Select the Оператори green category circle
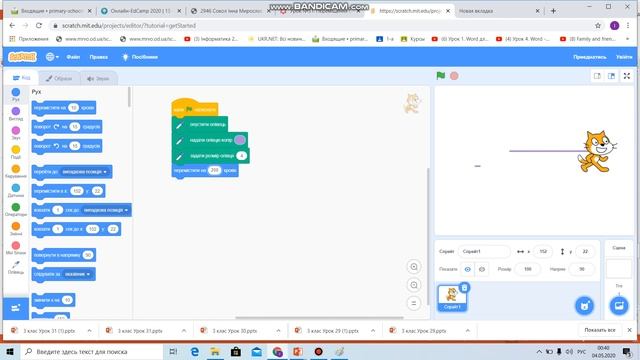640x360 pixels. pyautogui.click(x=16, y=207)
